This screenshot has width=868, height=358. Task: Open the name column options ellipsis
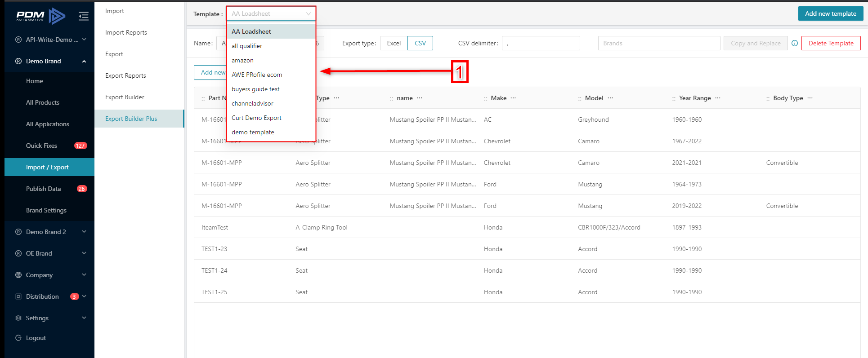(x=420, y=98)
